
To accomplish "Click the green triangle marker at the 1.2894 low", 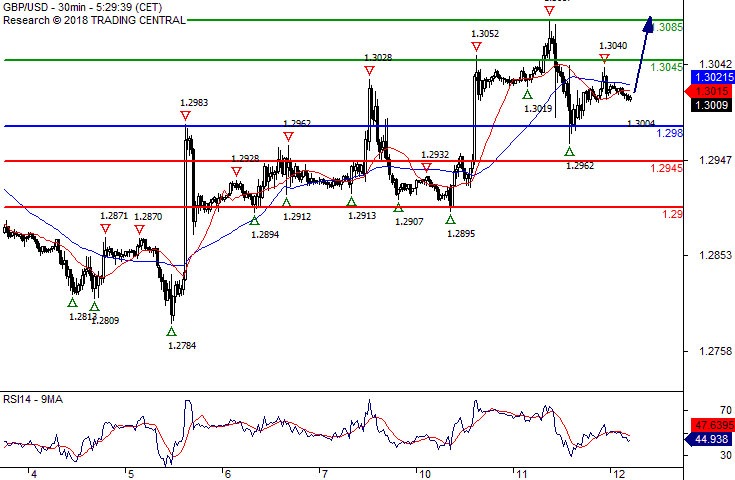I will [x=254, y=220].
